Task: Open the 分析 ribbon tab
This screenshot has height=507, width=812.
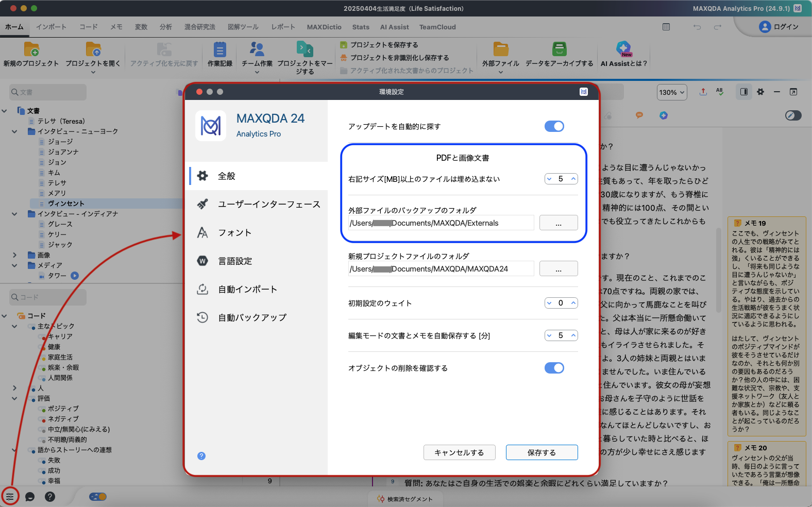Action: (166, 27)
